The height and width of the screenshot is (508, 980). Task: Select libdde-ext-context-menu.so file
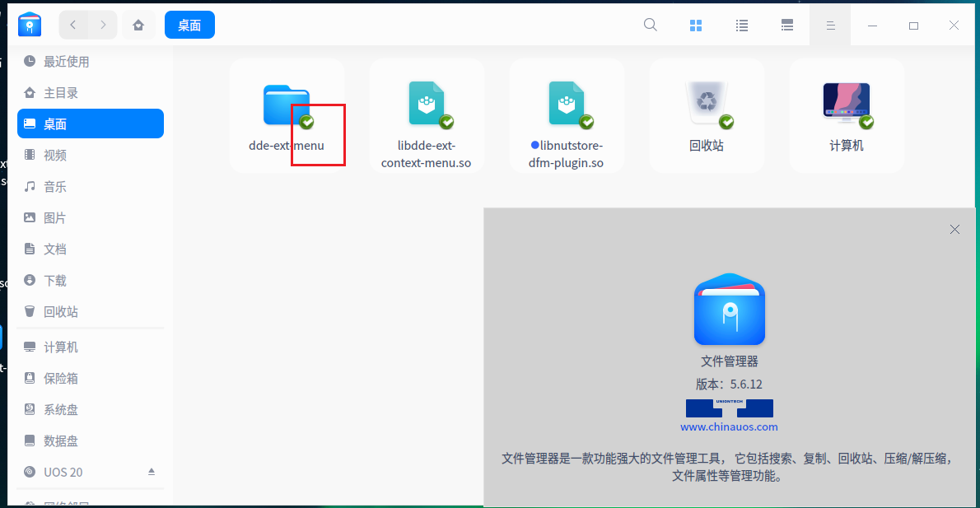coord(426,107)
